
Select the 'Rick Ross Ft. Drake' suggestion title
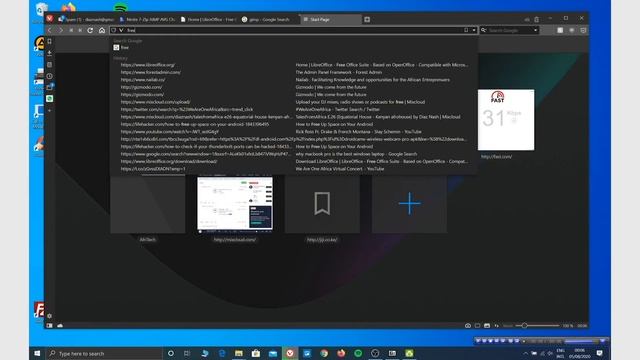click(x=358, y=132)
